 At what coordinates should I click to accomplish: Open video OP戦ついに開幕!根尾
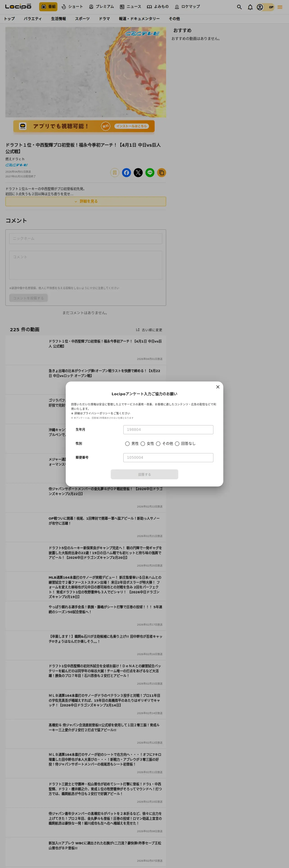[x=86, y=527]
